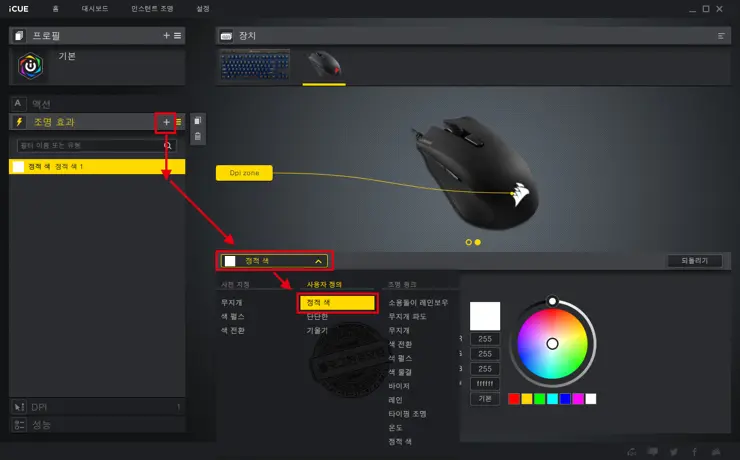Switch to the 사전 지정 effects column
This screenshot has width=740, height=460.
235,285
